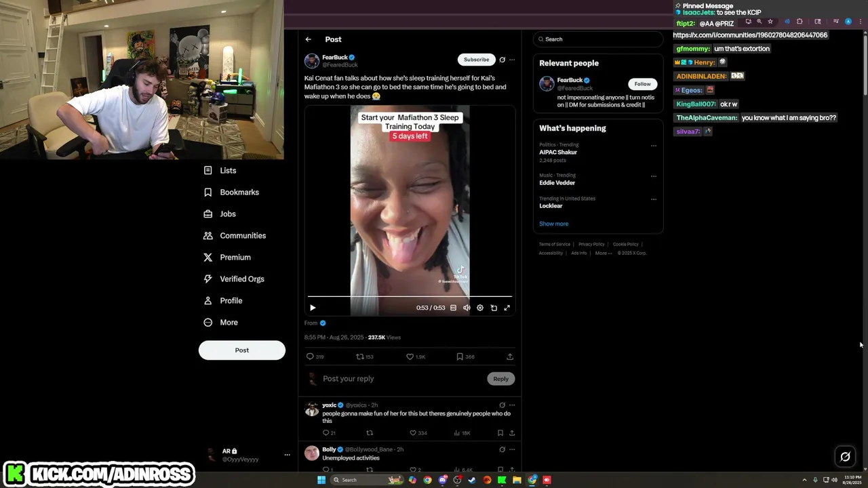View yoxic reply's 18K analytics
The height and width of the screenshot is (488, 868).
coord(462,433)
